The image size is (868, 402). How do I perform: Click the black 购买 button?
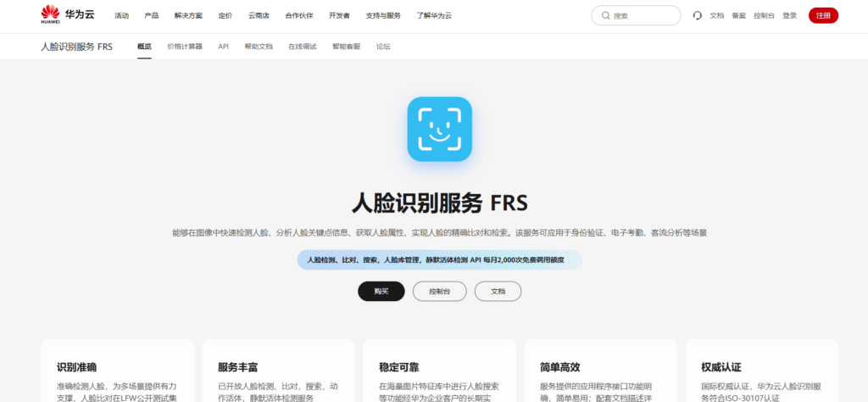click(x=381, y=291)
